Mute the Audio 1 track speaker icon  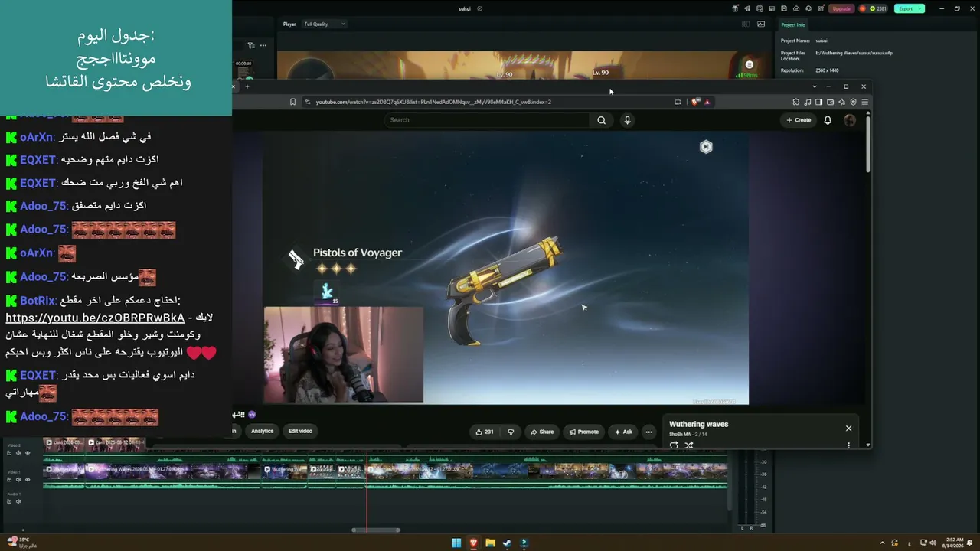click(x=18, y=501)
